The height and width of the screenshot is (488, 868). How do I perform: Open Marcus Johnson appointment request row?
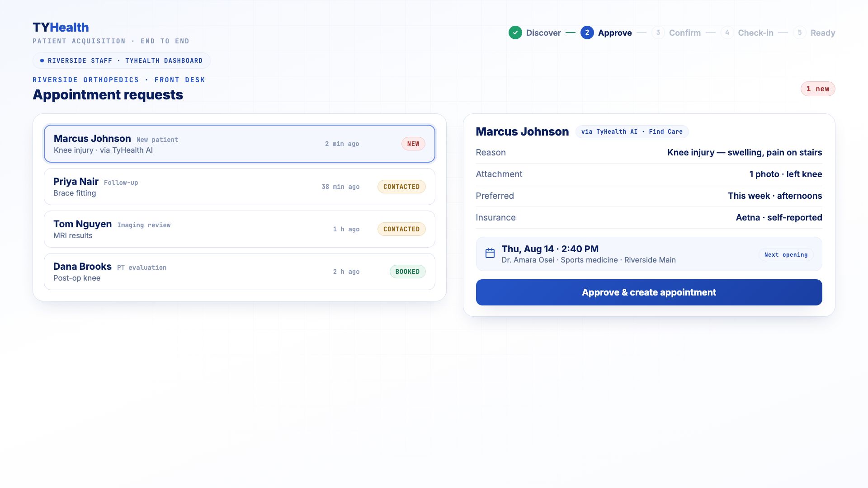point(240,144)
